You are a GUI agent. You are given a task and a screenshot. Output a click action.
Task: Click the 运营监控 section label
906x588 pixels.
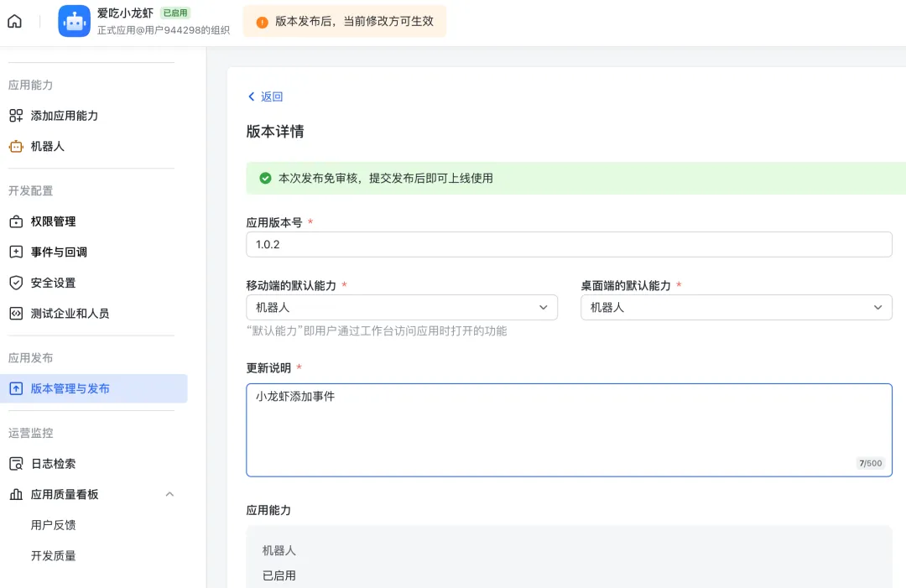(x=31, y=433)
